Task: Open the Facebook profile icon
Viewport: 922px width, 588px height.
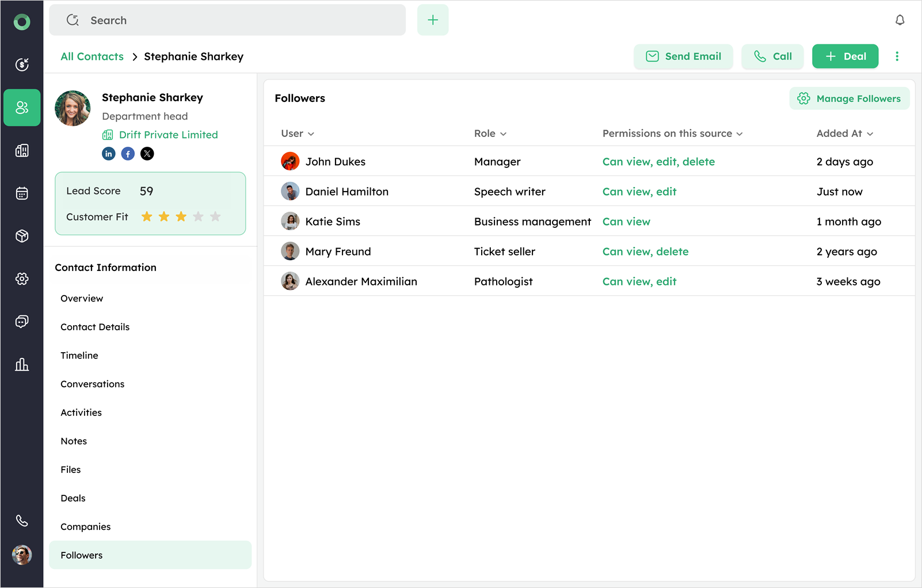Action: click(128, 154)
